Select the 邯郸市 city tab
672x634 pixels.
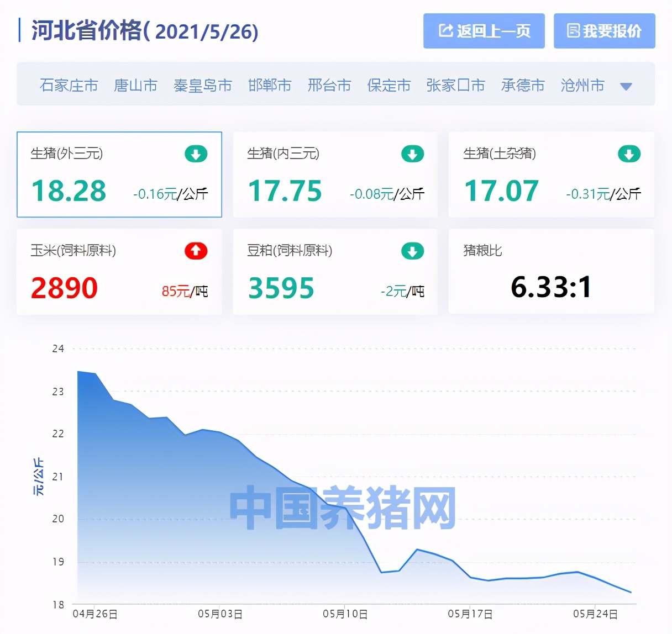270,86
